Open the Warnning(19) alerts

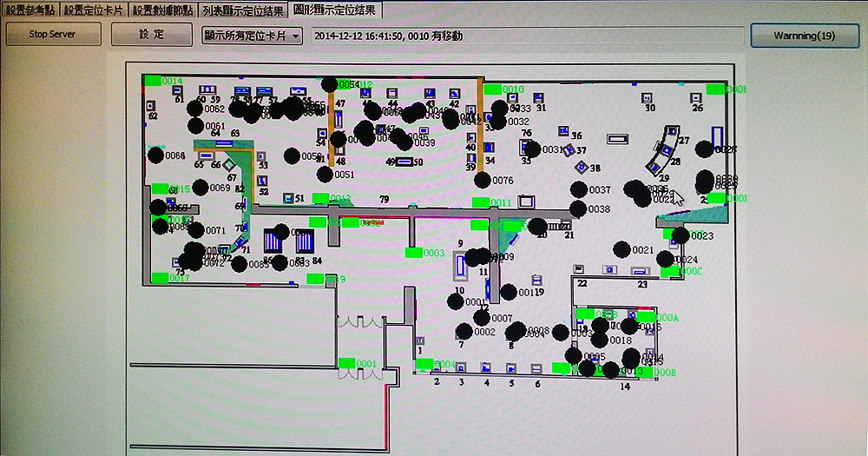(x=805, y=36)
